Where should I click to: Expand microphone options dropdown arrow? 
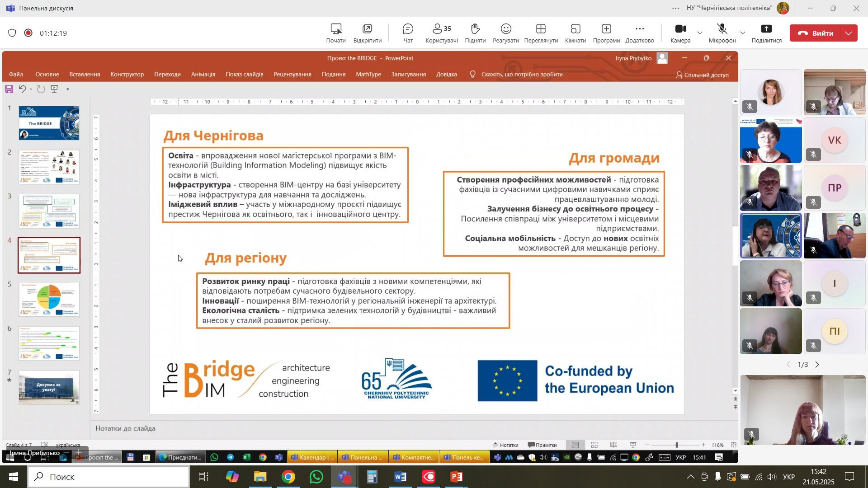click(x=742, y=33)
